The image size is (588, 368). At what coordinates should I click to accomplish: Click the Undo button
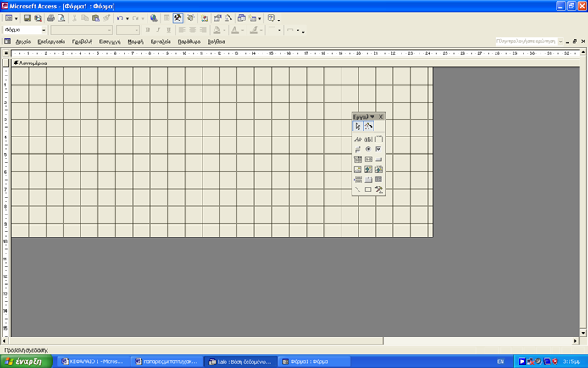click(119, 18)
